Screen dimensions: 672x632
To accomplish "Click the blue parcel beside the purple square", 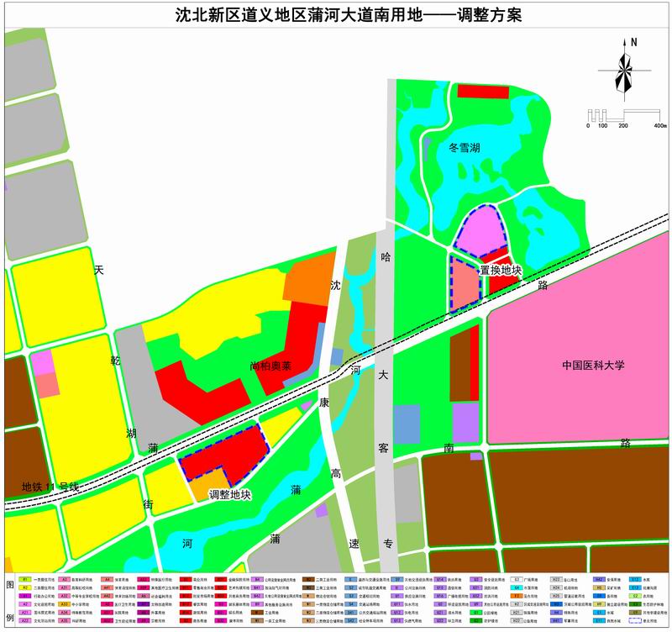I will point(407,424).
